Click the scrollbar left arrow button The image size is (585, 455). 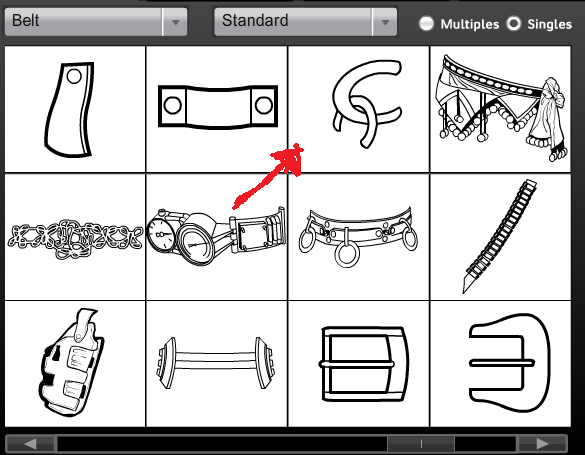(31, 444)
